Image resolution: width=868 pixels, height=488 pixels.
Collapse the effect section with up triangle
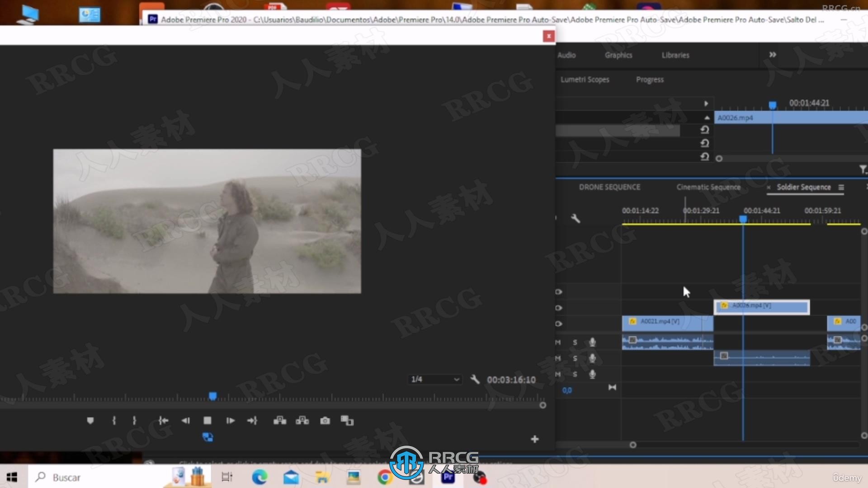[707, 117]
